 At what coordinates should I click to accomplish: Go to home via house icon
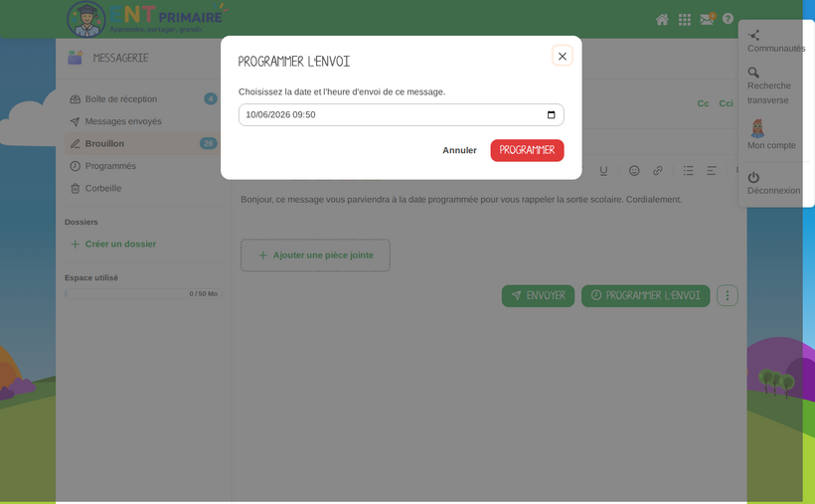pyautogui.click(x=662, y=20)
